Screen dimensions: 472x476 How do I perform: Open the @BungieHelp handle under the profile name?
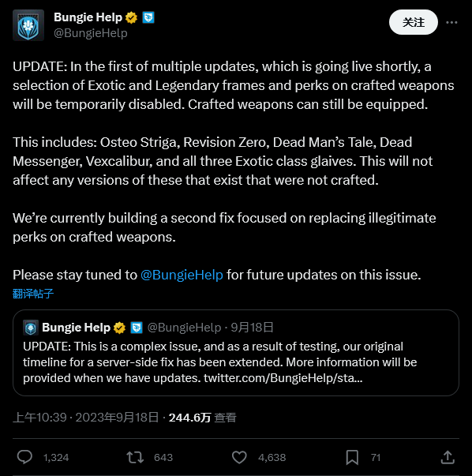tap(91, 33)
